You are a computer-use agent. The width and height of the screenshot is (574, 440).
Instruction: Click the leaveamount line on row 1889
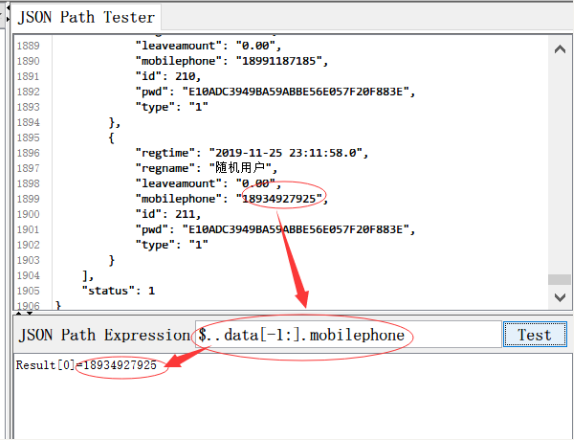[208, 46]
